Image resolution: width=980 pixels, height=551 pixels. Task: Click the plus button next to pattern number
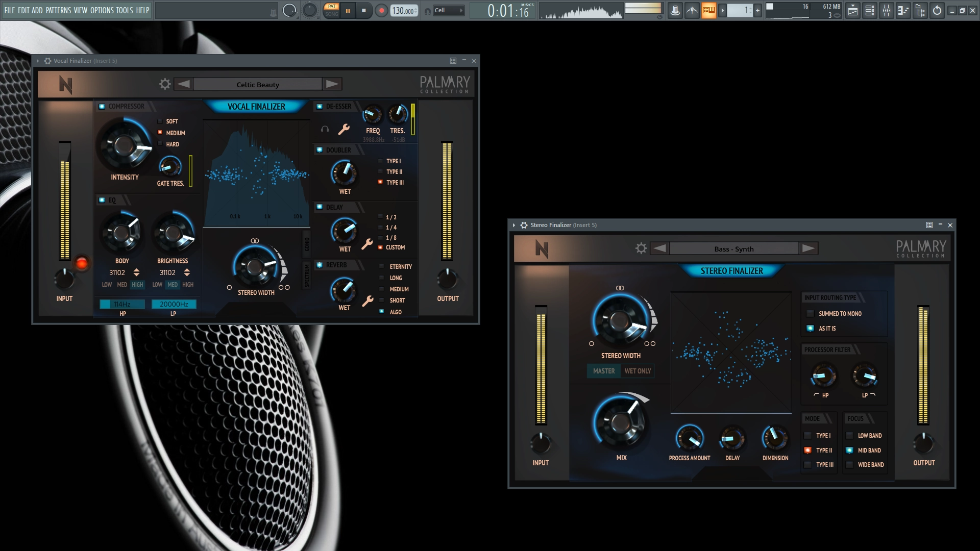click(757, 10)
